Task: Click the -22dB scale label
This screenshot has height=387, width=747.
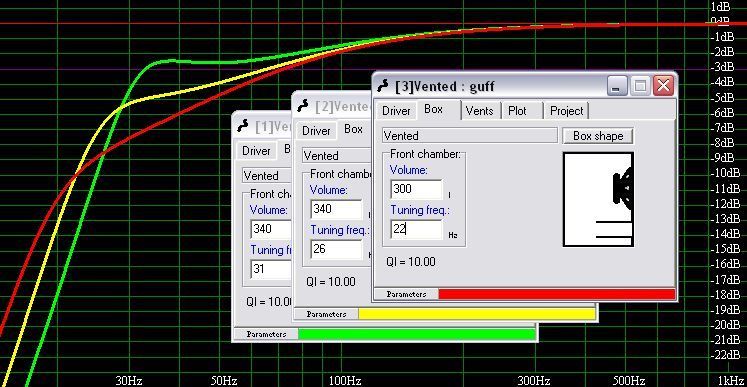Action: [725, 355]
